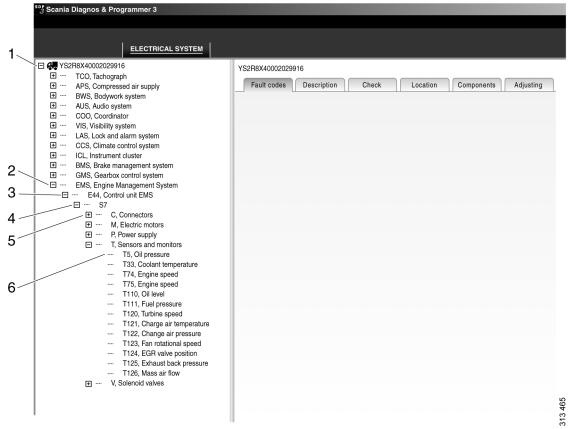
Task: Select the ELECTRICAL SYSTEM header tab
Action: pos(167,49)
